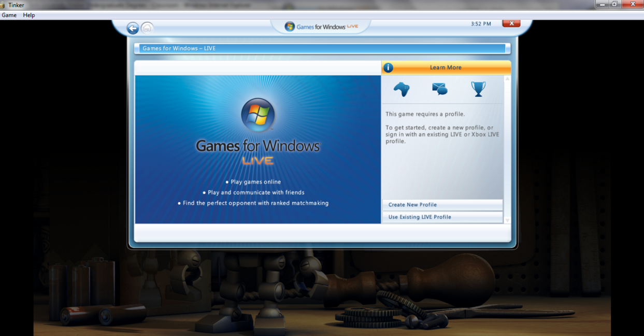Click the scrollbar down arrow in info panel
Image resolution: width=644 pixels, height=336 pixels.
(x=507, y=220)
